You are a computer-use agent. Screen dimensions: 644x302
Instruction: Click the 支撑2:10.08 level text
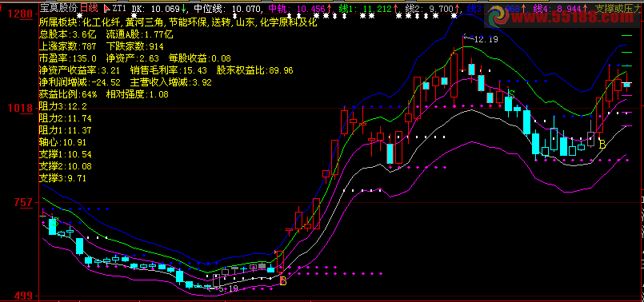click(66, 166)
